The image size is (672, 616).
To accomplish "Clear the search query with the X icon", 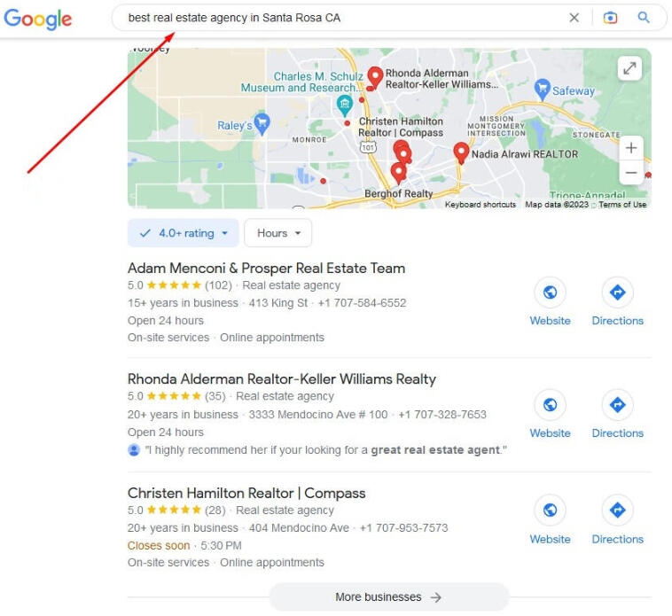I will [x=574, y=18].
